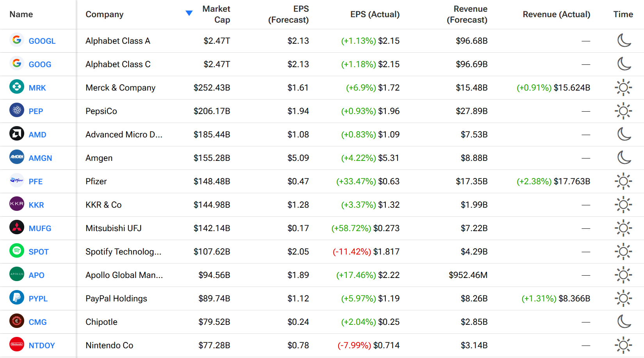Image resolution: width=644 pixels, height=358 pixels.
Task: Click Pfizer's actual revenue $17.763B
Action: 572,181
